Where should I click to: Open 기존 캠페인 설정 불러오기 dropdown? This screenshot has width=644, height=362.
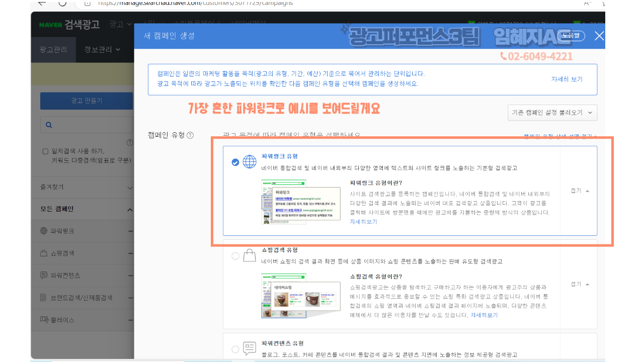(552, 113)
